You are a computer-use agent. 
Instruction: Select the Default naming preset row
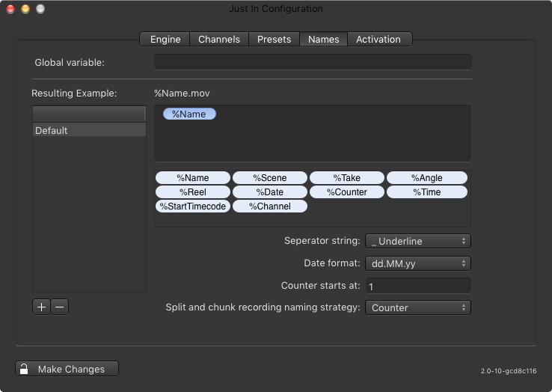[89, 130]
